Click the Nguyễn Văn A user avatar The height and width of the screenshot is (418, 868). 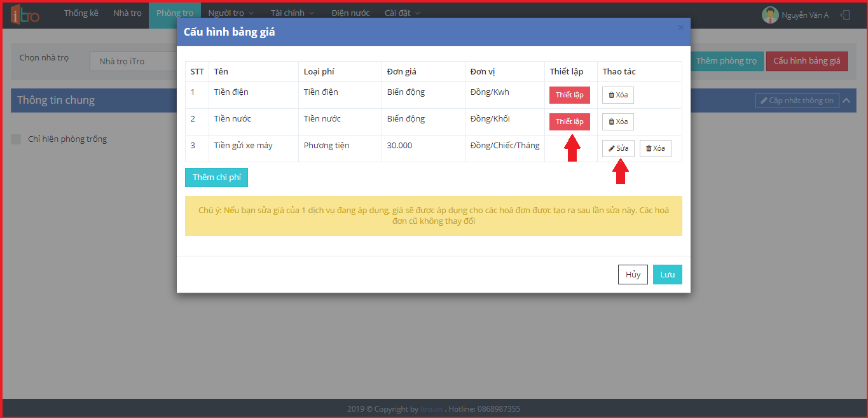[x=770, y=15]
